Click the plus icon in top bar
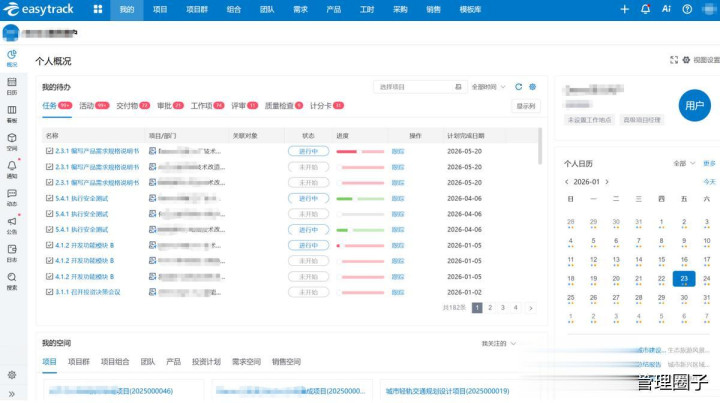720x403 pixels. tap(625, 9)
